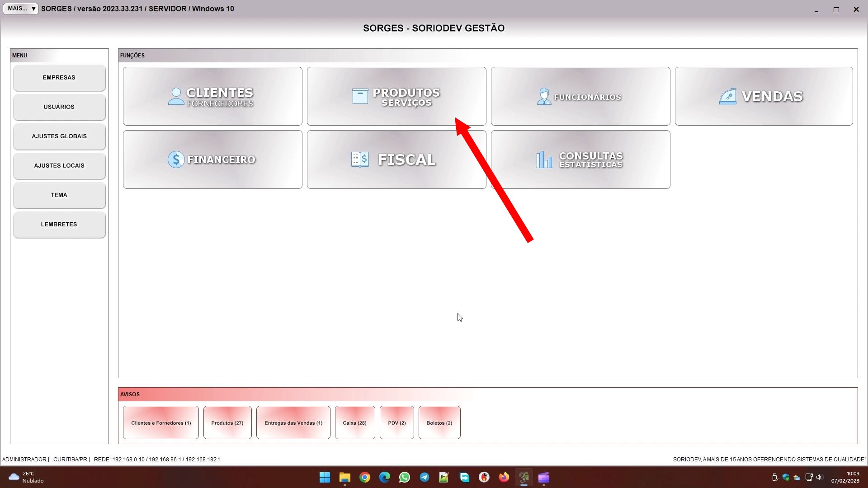Click the ledger icon on Fiscal tile
The height and width of the screenshot is (488, 868).
tap(360, 160)
